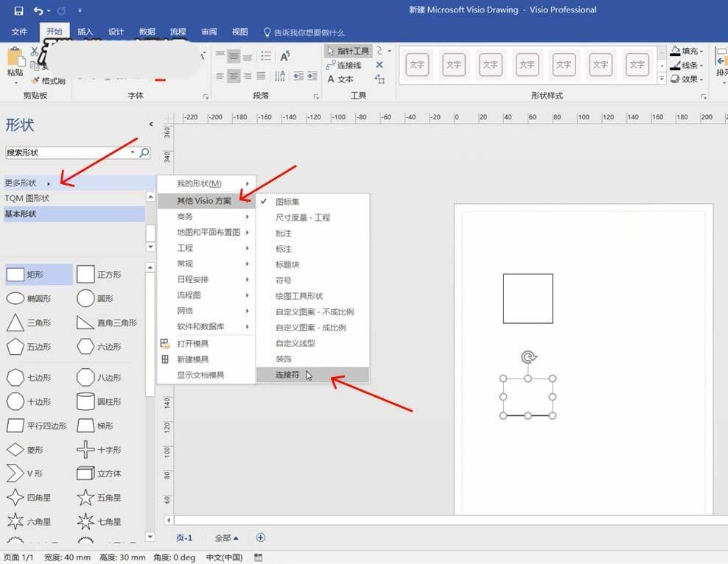Open the shape styles gallery dropdown

[661, 77]
